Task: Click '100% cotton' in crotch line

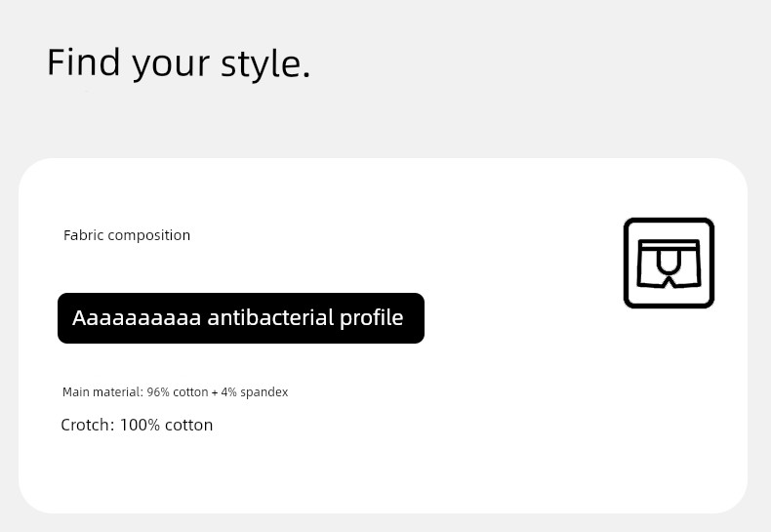Action: [166, 425]
